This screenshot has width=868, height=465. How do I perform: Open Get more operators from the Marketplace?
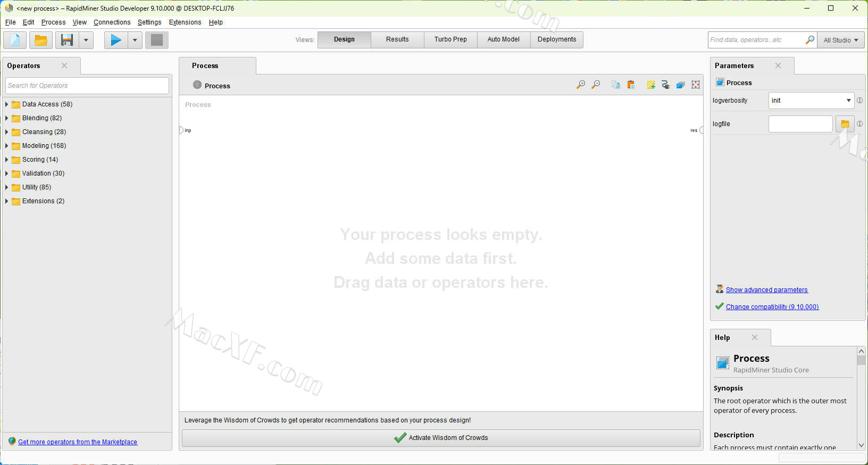coord(78,442)
